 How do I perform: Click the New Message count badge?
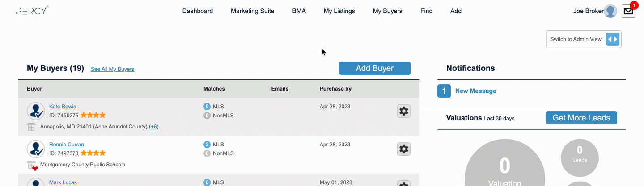coord(444,91)
